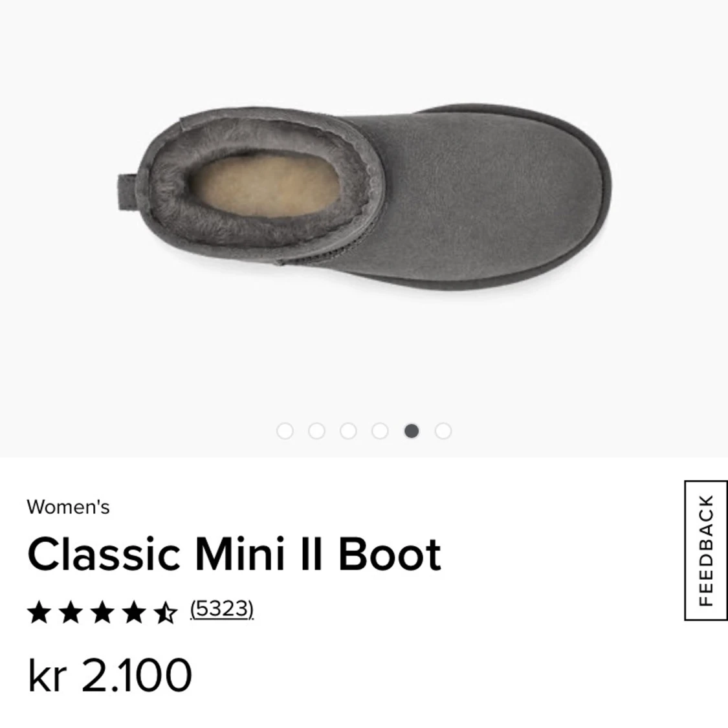Click the fourth rating star
The height and width of the screenshot is (728, 728).
click(x=134, y=612)
